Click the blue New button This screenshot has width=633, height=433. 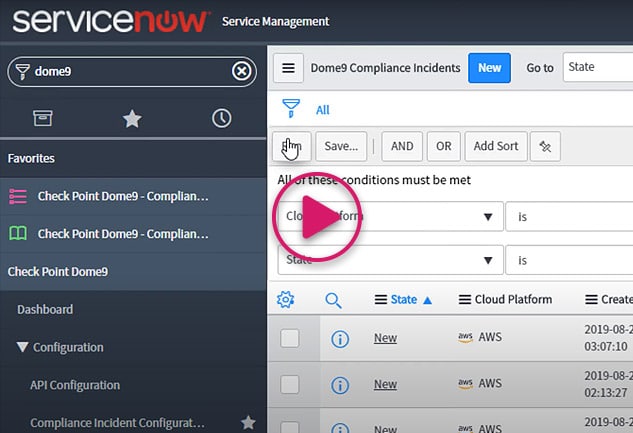(489, 68)
